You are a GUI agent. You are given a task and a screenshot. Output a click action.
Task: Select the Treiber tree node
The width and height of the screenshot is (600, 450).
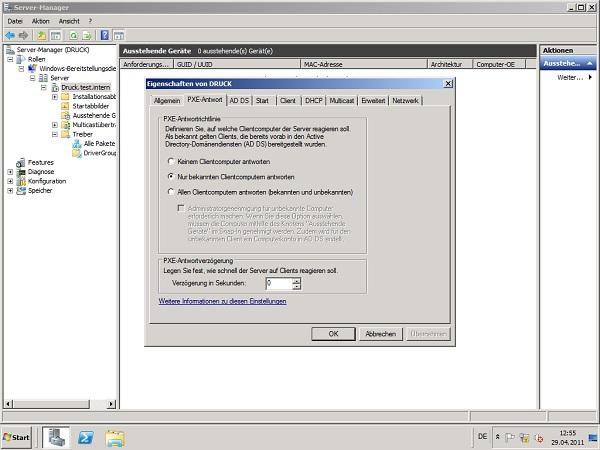tap(83, 134)
